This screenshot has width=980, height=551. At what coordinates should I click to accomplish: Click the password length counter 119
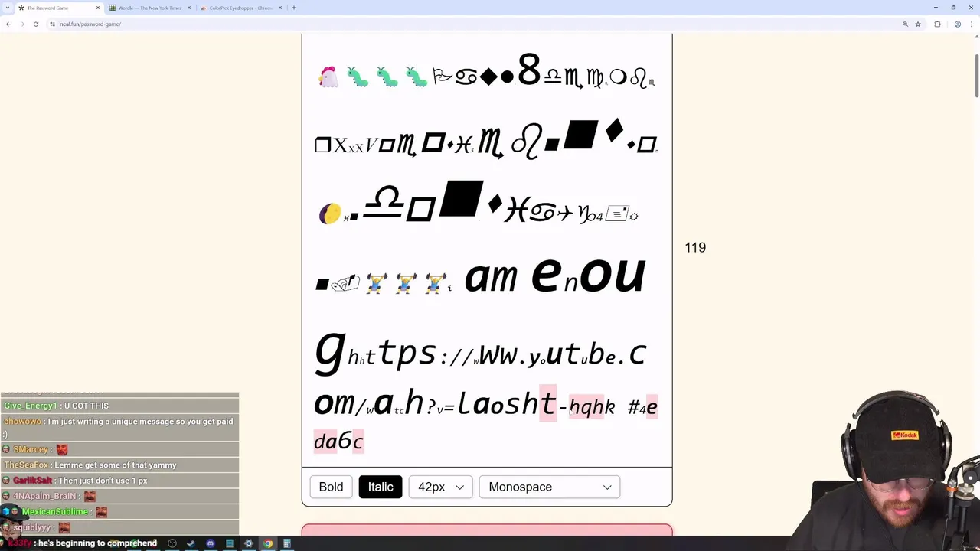click(695, 247)
